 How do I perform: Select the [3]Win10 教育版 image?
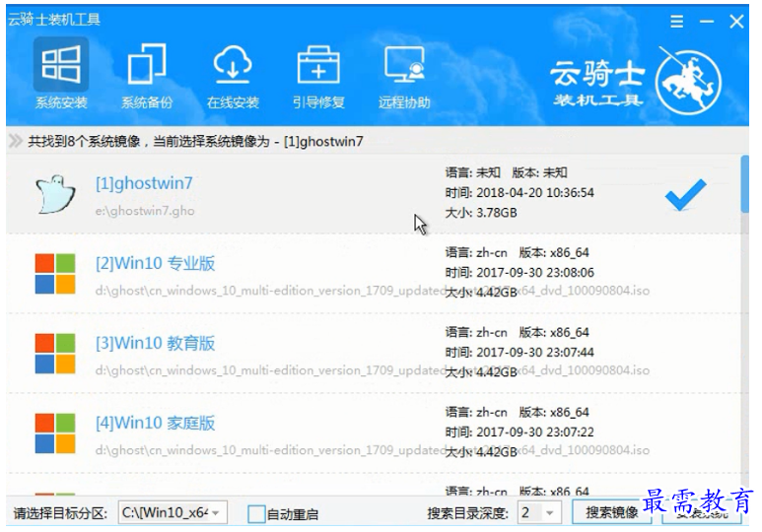[374, 353]
